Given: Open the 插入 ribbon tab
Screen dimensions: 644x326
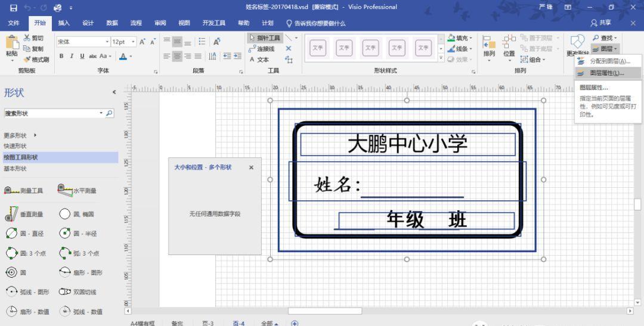Looking at the screenshot, I should pos(64,23).
